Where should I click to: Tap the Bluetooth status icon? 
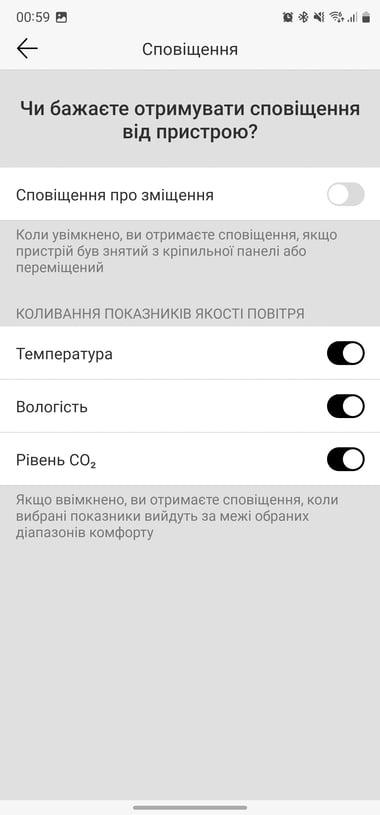click(303, 17)
